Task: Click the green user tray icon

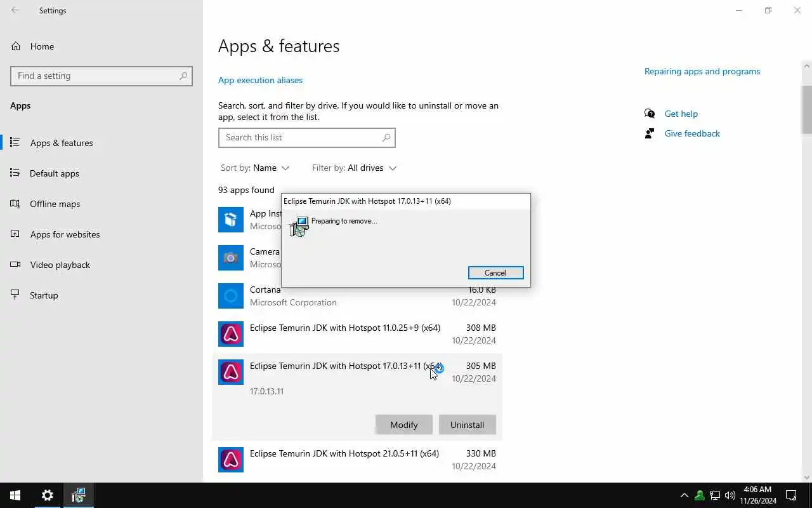Action: point(700,495)
